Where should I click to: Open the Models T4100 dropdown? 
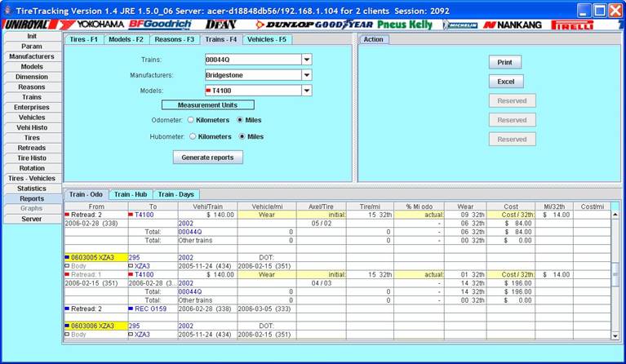pos(307,91)
